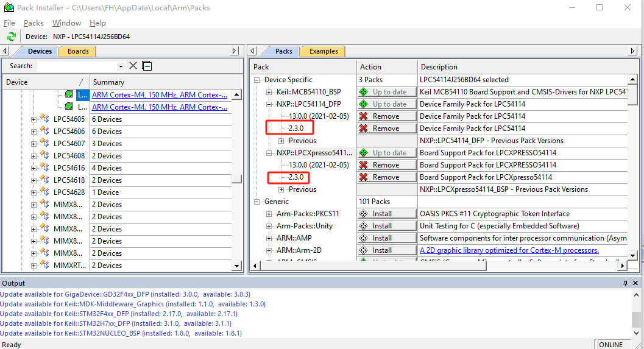Click the MIMXRT device family icon
The width and height of the screenshot is (644, 349).
coord(44,266)
